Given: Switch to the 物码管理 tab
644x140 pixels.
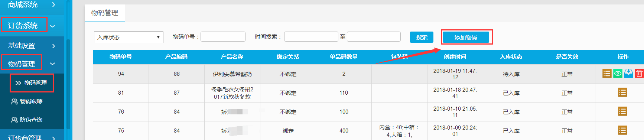Looking at the screenshot, I should (105, 13).
